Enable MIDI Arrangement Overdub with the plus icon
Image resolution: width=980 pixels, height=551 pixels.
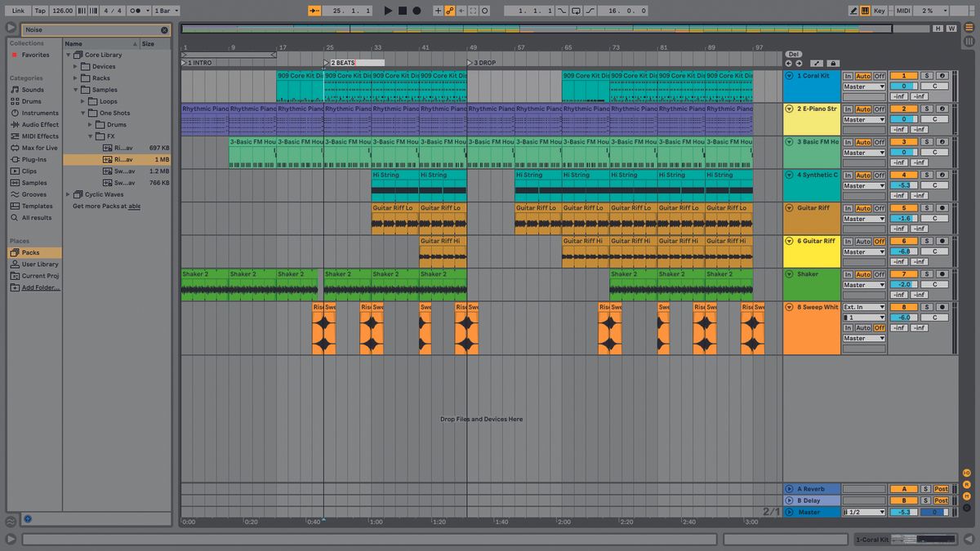(x=438, y=11)
